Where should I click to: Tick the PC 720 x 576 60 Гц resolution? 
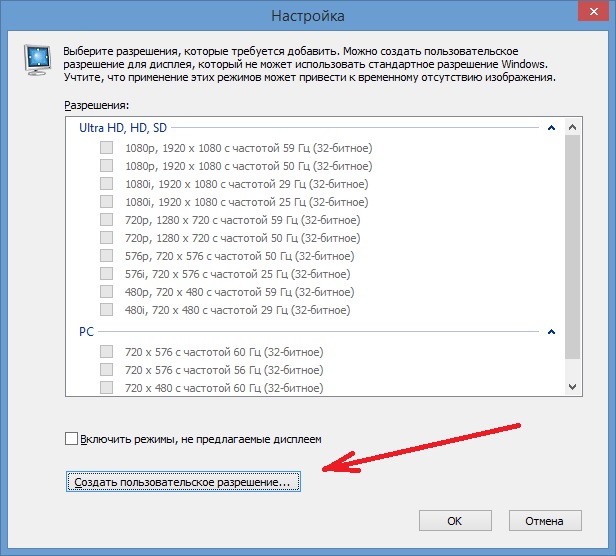(x=106, y=352)
